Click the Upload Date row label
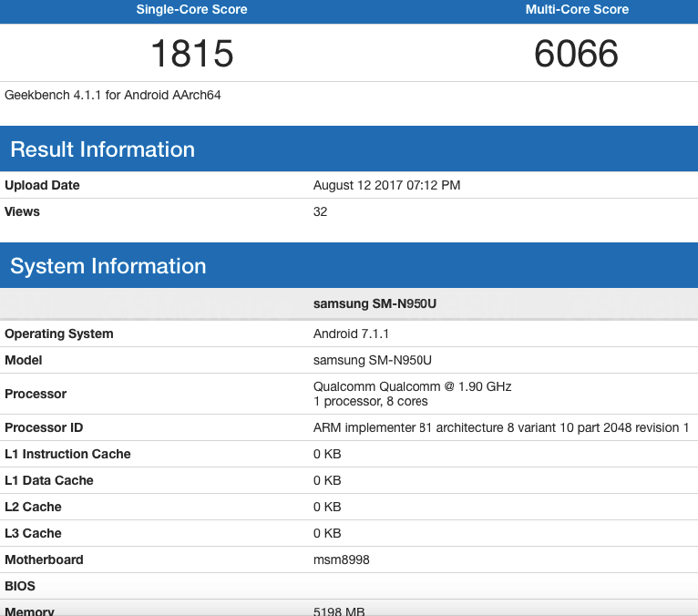The image size is (698, 616). (x=42, y=185)
